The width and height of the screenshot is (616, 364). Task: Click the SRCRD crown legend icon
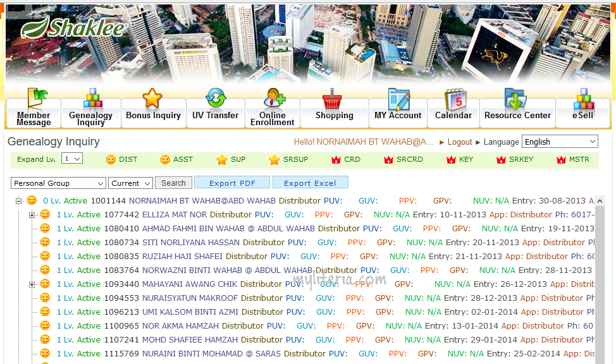(388, 160)
